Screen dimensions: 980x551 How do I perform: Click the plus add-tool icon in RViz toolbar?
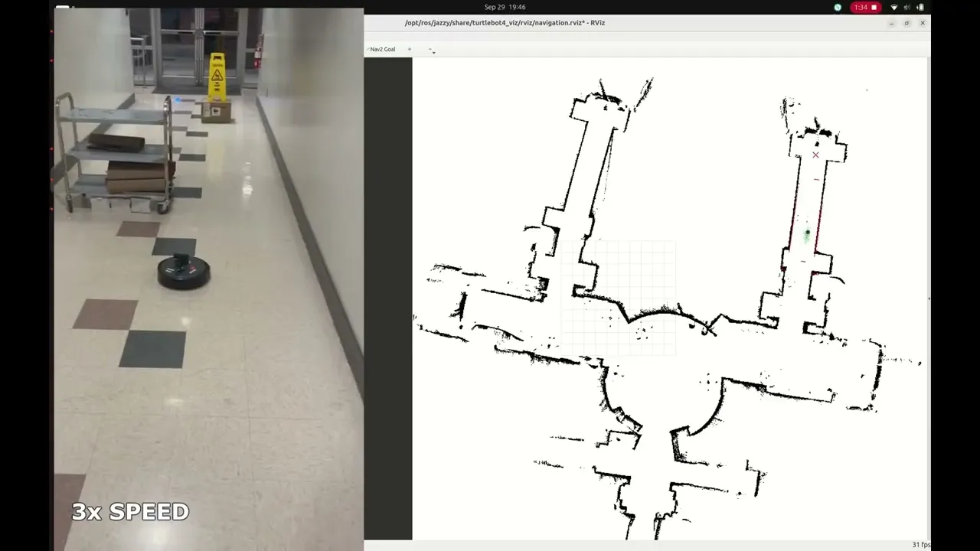(x=409, y=49)
